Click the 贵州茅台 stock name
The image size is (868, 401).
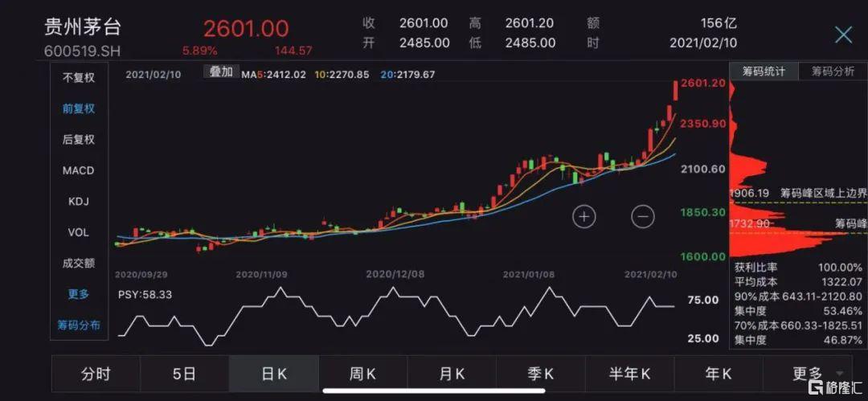coord(83,27)
